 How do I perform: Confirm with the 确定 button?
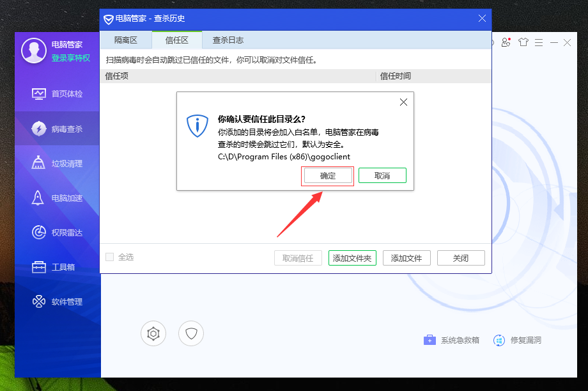pos(328,175)
